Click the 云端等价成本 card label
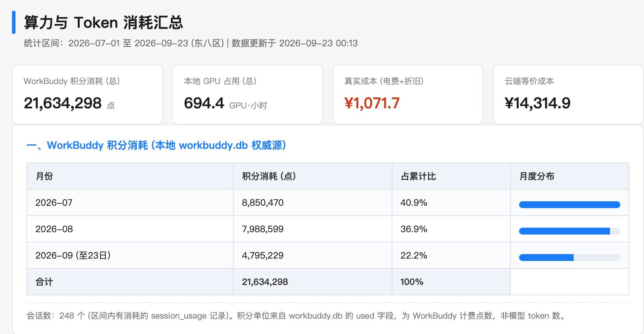644x334 pixels. [x=529, y=81]
